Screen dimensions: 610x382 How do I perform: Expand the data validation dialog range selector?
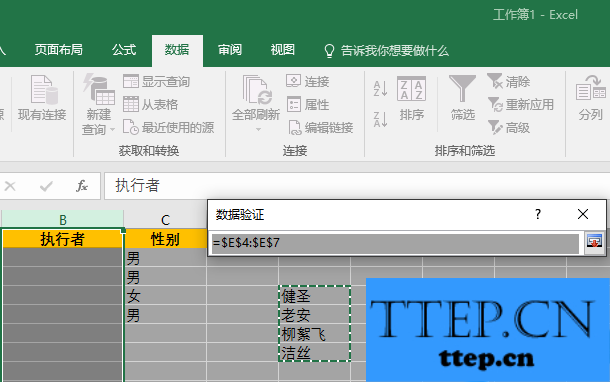594,242
